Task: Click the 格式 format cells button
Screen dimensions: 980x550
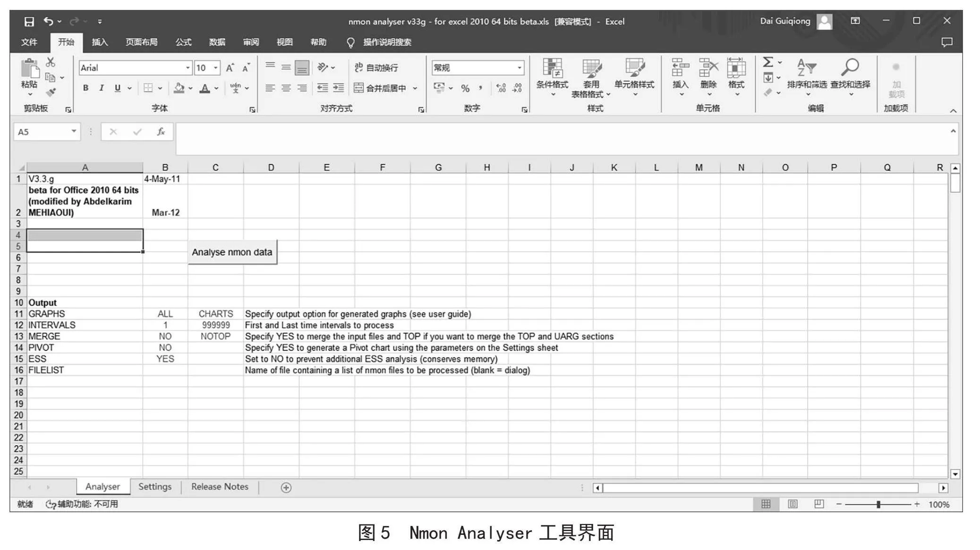Action: [736, 78]
